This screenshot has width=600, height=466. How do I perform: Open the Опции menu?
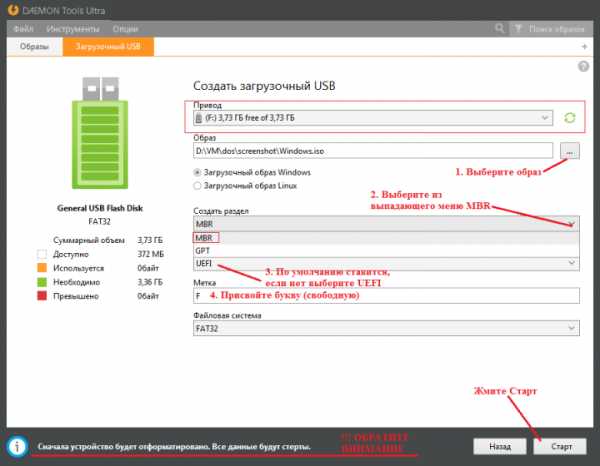tap(125, 29)
